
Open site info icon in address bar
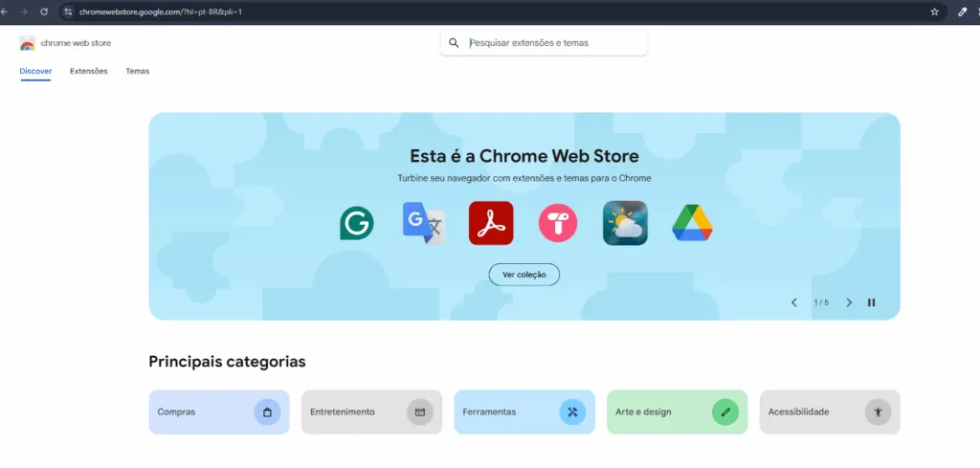68,11
